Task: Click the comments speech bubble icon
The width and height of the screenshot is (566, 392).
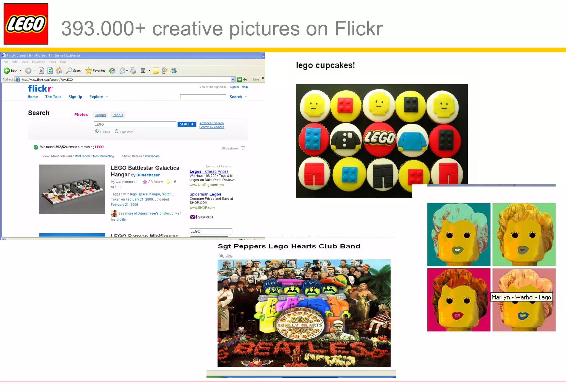Action: pos(113,182)
